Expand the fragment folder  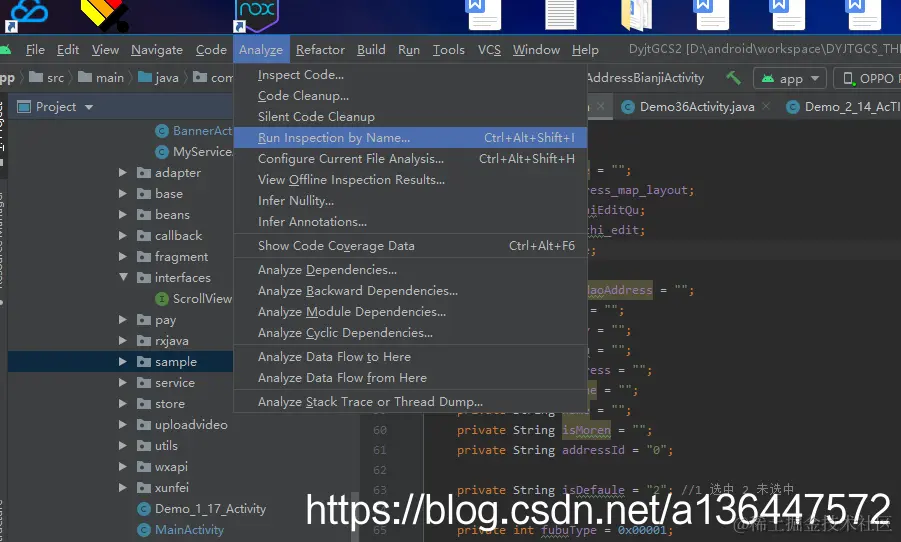122,256
